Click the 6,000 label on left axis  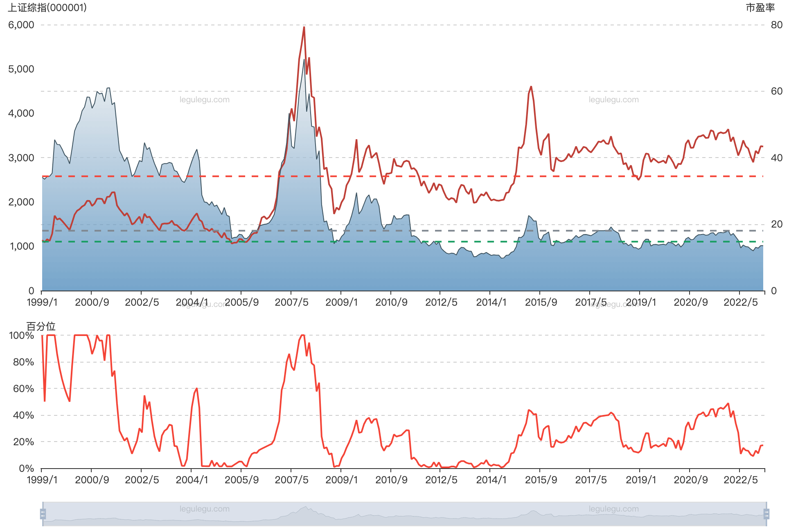tap(21, 25)
